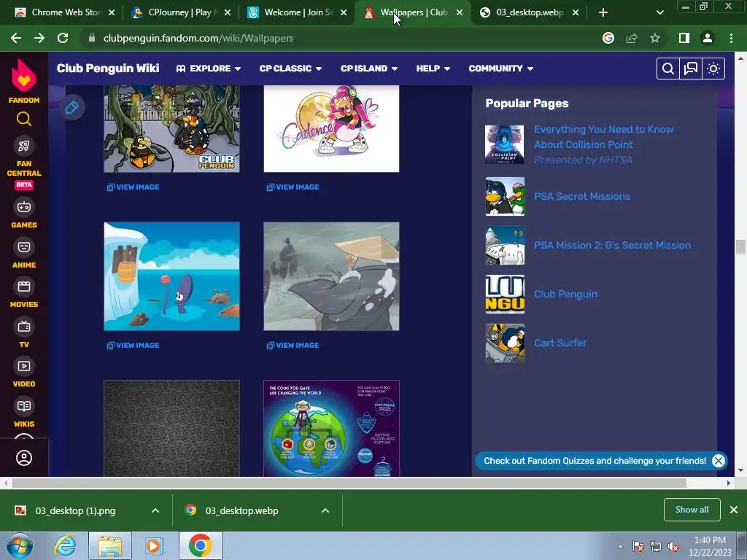Screen dimensions: 747x560
Task: Click the pencil edit page icon
Action: pos(72,108)
